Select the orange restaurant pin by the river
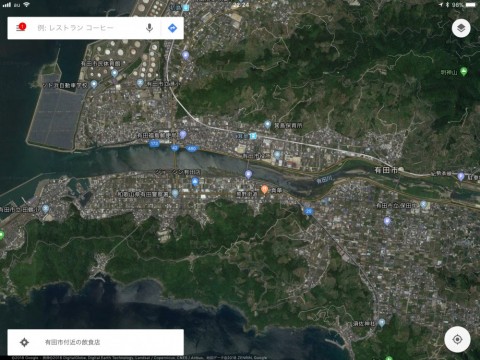The height and width of the screenshot is (360, 480). 264,190
